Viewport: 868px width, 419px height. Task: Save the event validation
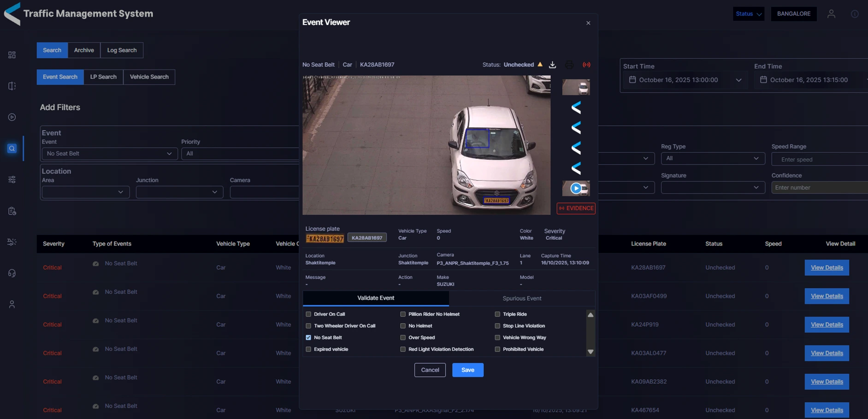(x=467, y=370)
